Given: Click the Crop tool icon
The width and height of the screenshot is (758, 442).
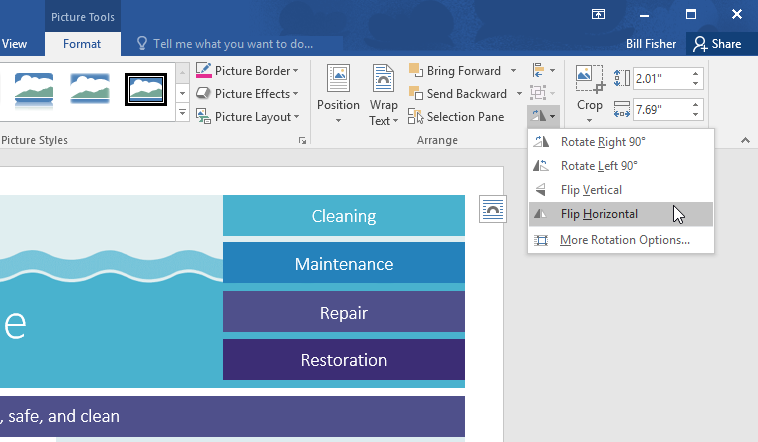Looking at the screenshot, I should (x=589, y=80).
